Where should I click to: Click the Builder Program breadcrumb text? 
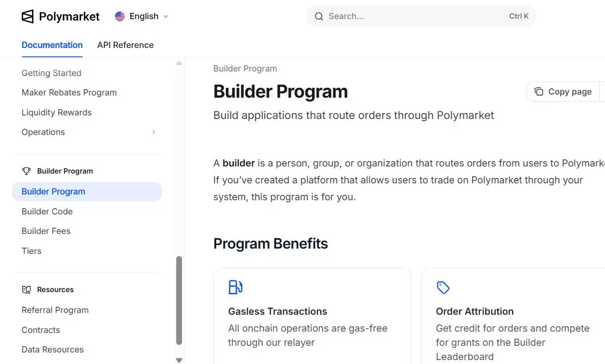tap(245, 69)
